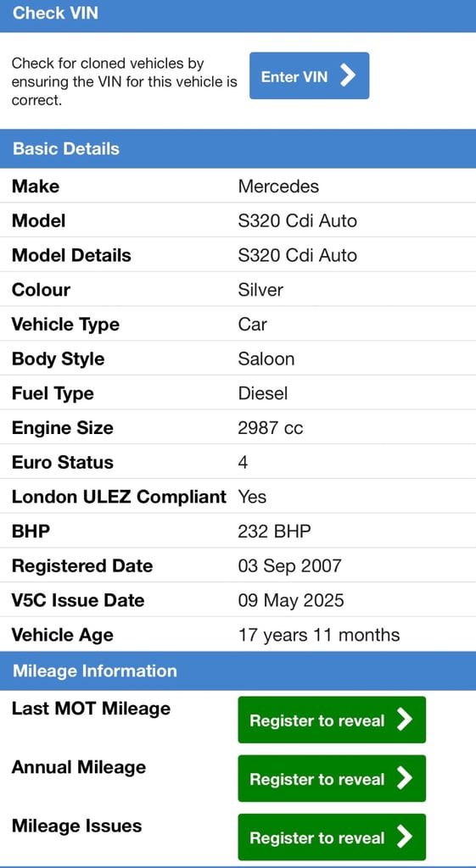Select the Check VIN section header

point(238,15)
